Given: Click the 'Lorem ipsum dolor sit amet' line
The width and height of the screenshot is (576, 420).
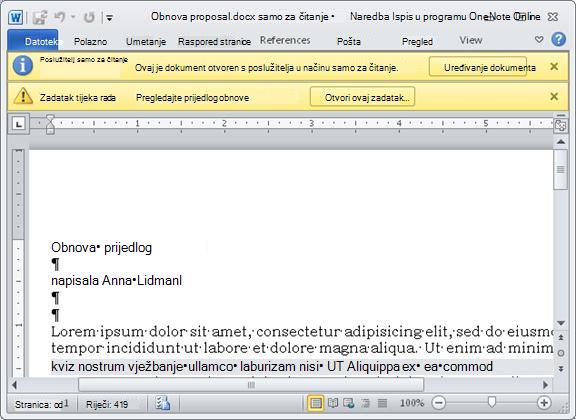Looking at the screenshot, I should click(302, 332).
